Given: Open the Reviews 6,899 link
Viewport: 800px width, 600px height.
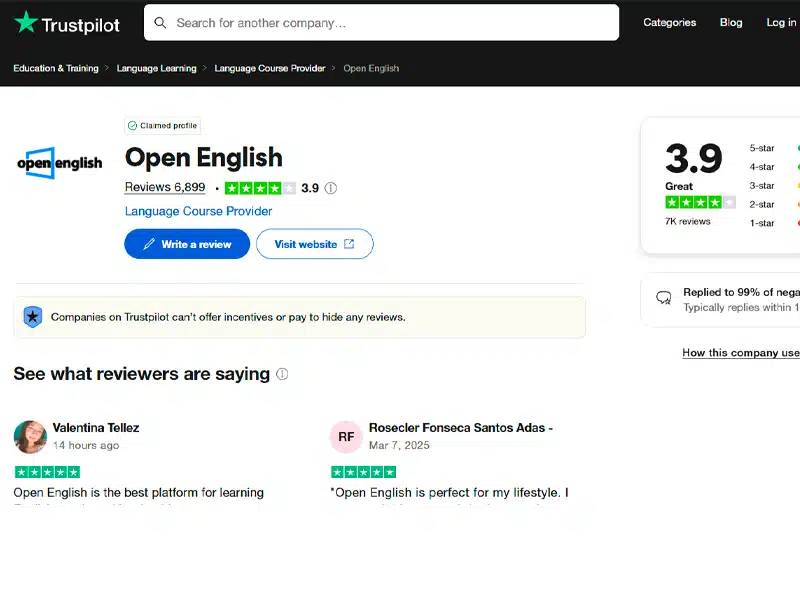Looking at the screenshot, I should pos(164,187).
